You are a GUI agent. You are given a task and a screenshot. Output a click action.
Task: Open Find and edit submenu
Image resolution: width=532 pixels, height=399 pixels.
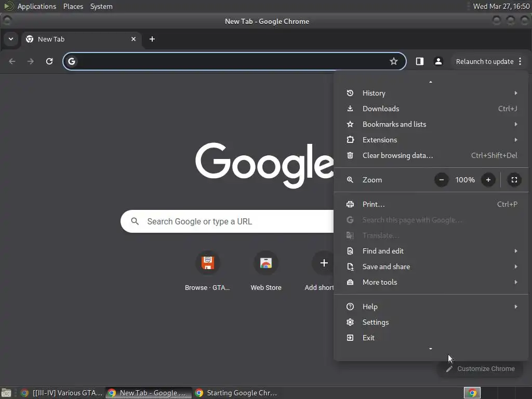tap(431, 251)
